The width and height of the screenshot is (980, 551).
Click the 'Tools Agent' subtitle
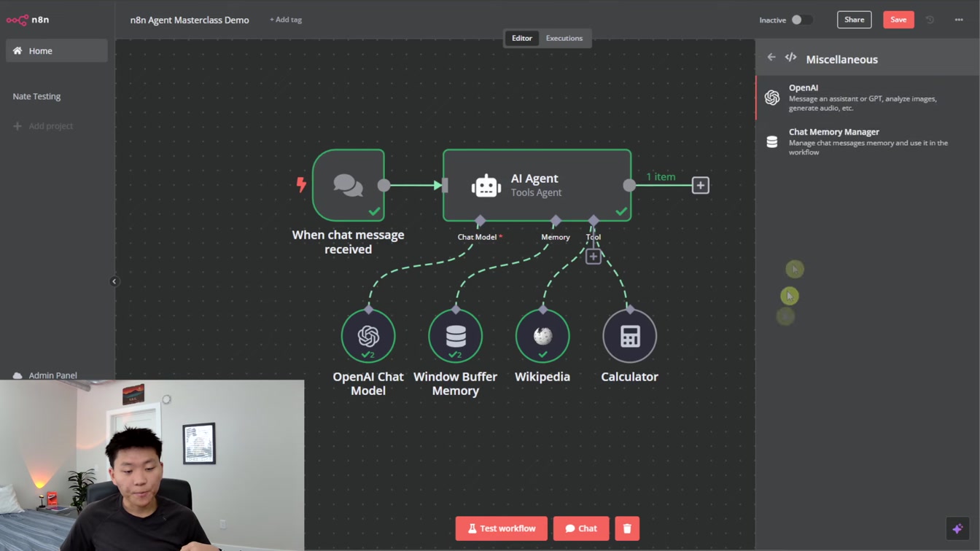[536, 192]
